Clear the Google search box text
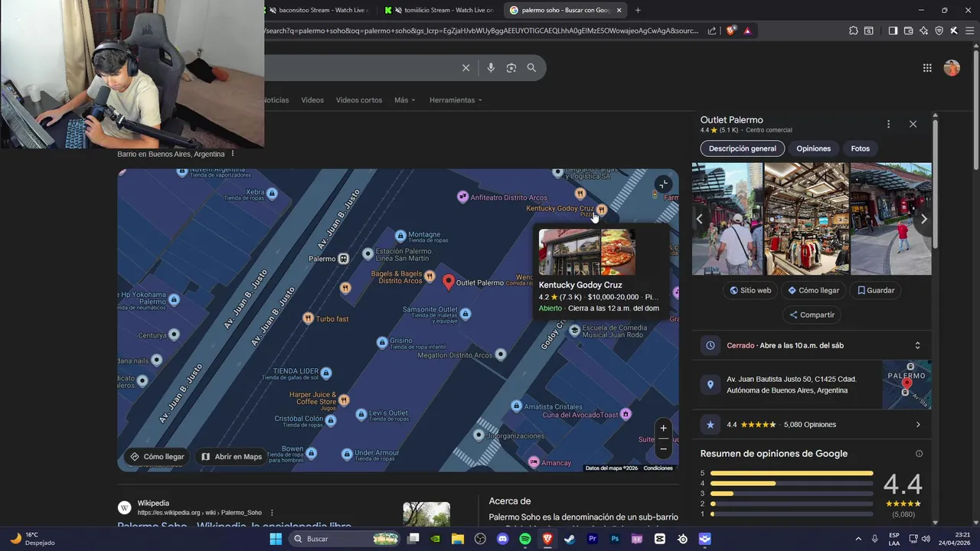The image size is (980, 551). point(465,68)
